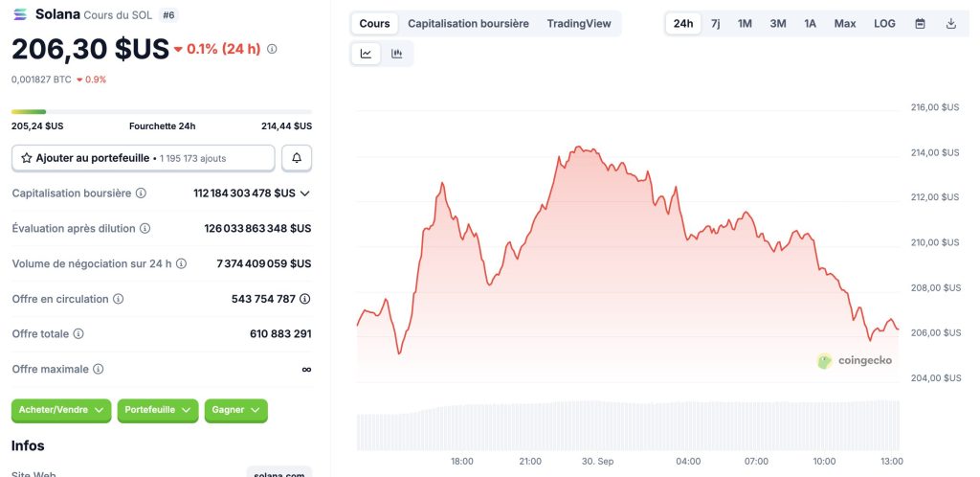Switch to the line chart view icon
Image resolution: width=980 pixels, height=477 pixels.
pyautogui.click(x=367, y=54)
